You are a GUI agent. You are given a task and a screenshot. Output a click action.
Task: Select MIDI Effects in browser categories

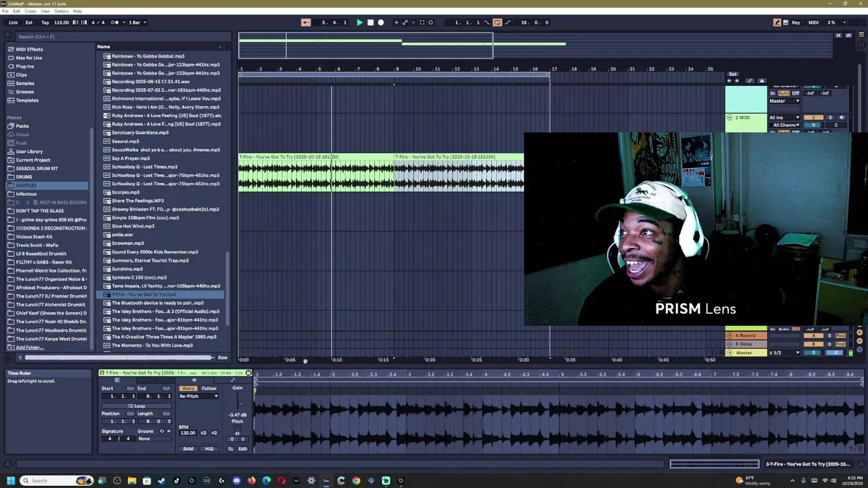pos(29,49)
